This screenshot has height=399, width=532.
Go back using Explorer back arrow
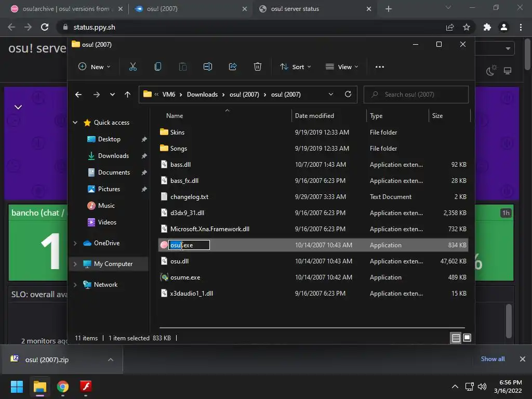pos(78,95)
